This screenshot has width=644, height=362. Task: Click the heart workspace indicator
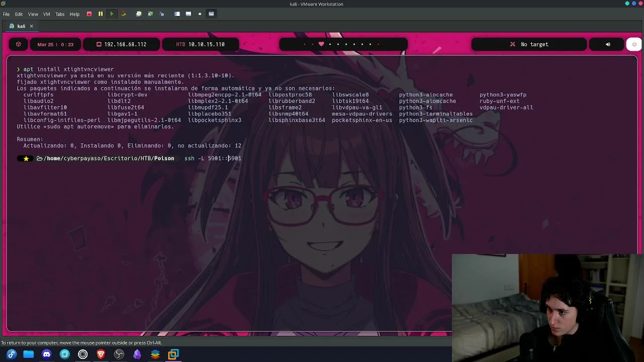click(321, 44)
